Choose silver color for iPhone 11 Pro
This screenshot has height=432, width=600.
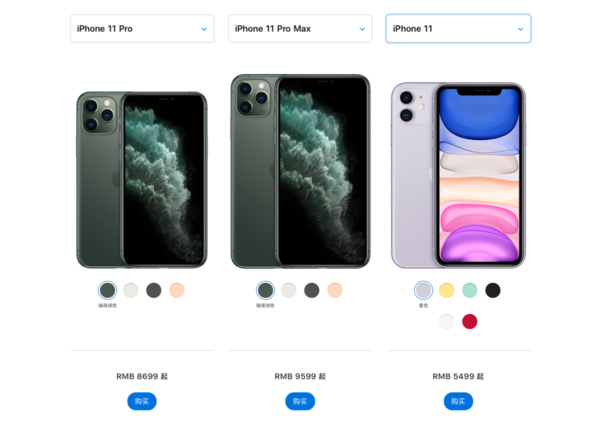click(131, 290)
